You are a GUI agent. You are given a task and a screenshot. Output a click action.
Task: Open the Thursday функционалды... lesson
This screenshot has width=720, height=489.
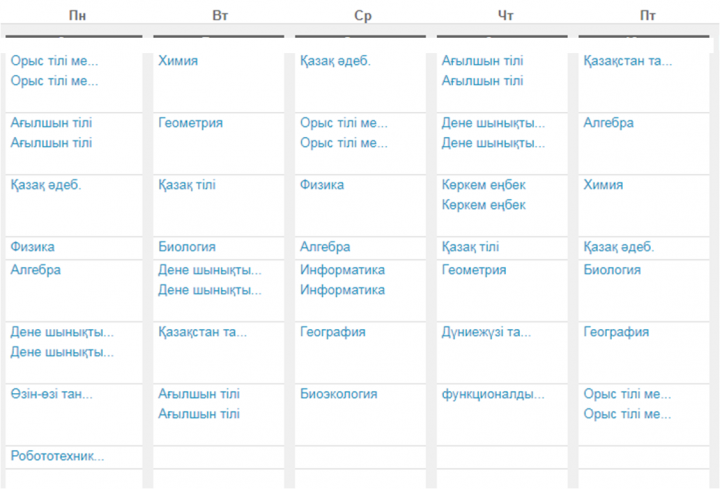pos(493,394)
